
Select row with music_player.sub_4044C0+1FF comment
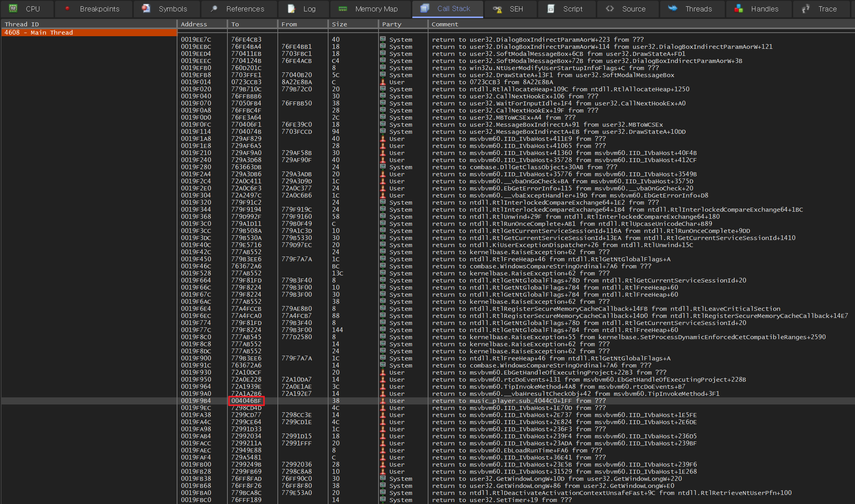(519, 401)
